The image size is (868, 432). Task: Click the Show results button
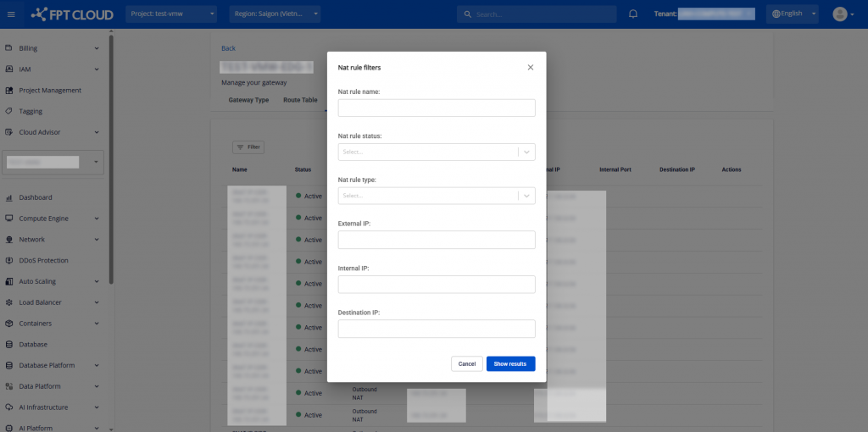tap(510, 363)
